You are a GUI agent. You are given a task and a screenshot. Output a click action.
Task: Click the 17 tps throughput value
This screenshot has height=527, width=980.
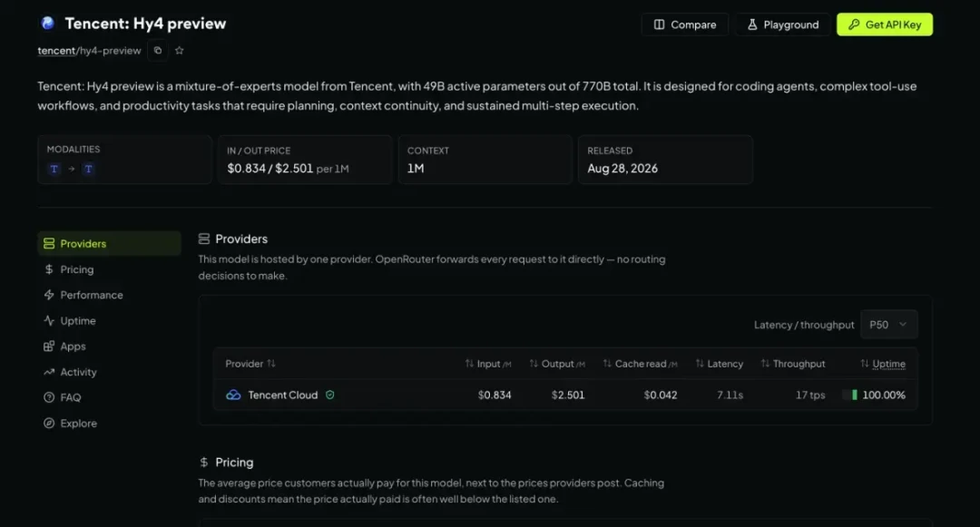tap(810, 395)
